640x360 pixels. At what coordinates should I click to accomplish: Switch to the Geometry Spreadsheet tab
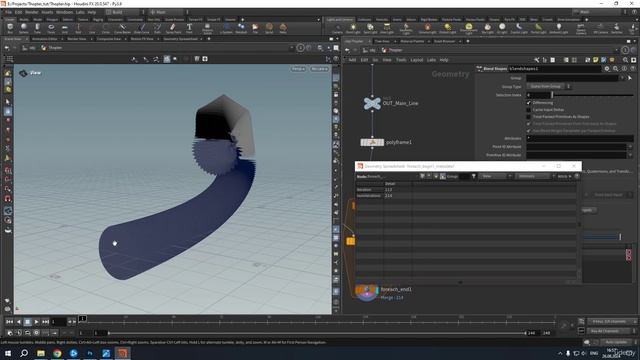pos(180,39)
